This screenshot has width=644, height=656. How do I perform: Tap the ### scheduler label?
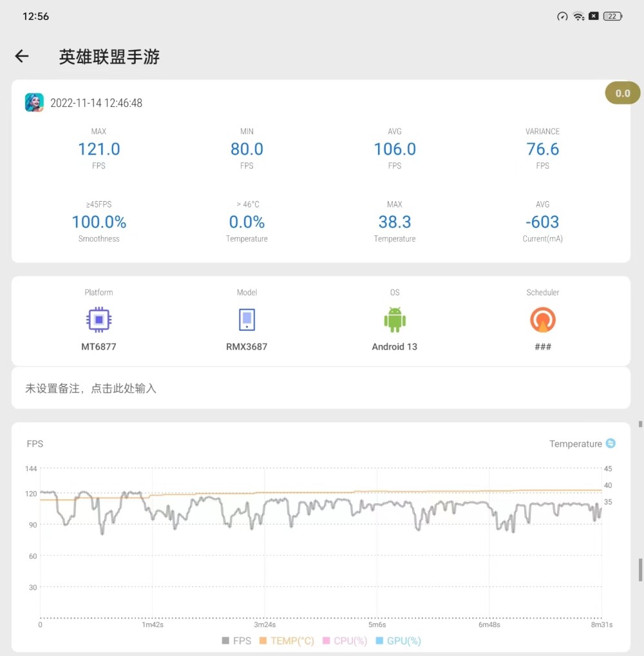543,347
